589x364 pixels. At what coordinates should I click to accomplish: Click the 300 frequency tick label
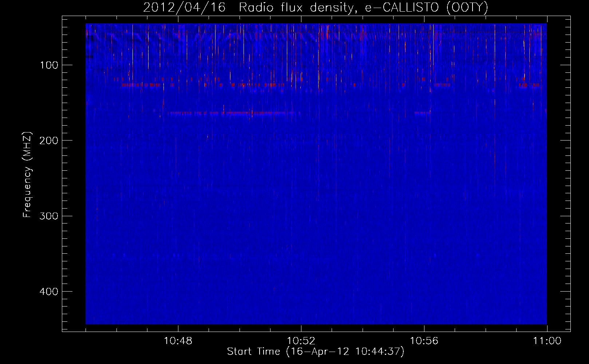(x=49, y=216)
